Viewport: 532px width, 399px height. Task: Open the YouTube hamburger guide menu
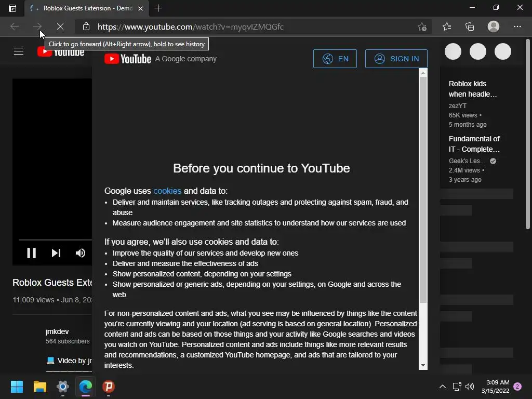tap(19, 51)
